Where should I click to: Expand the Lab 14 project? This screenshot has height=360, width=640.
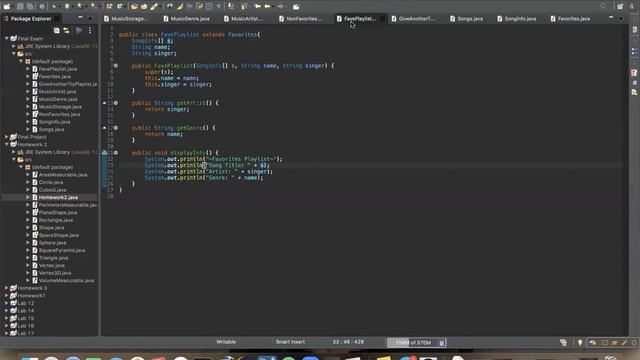7,311
